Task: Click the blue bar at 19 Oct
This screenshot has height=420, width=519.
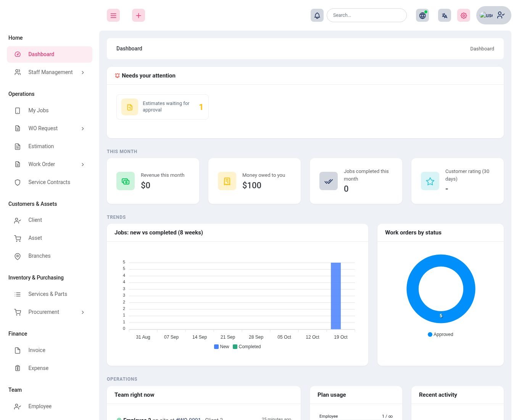Action: 336,296
